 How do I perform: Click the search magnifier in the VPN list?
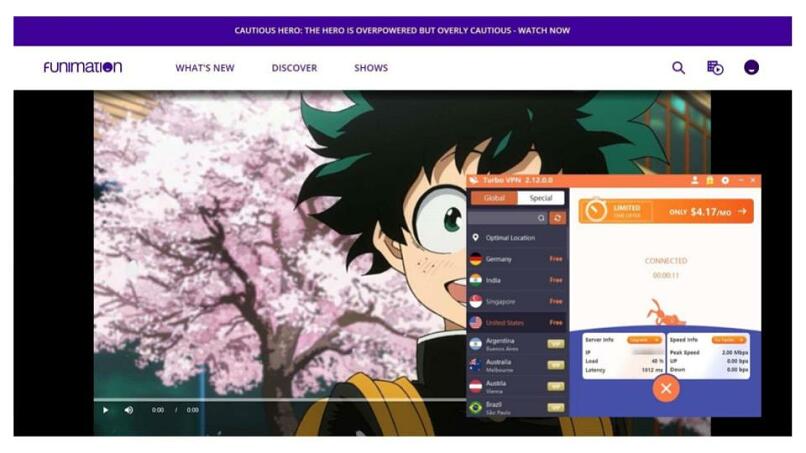click(541, 218)
